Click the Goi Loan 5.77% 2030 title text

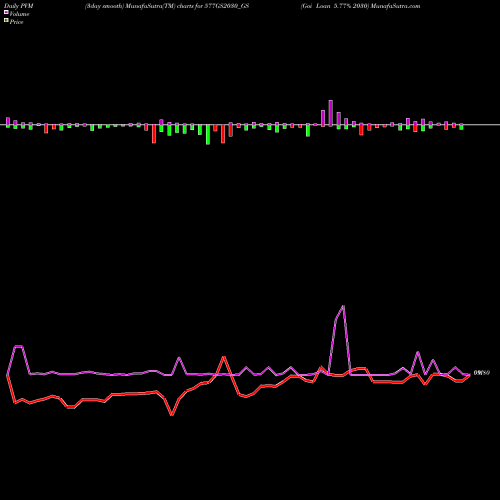pyautogui.click(x=360, y=6)
